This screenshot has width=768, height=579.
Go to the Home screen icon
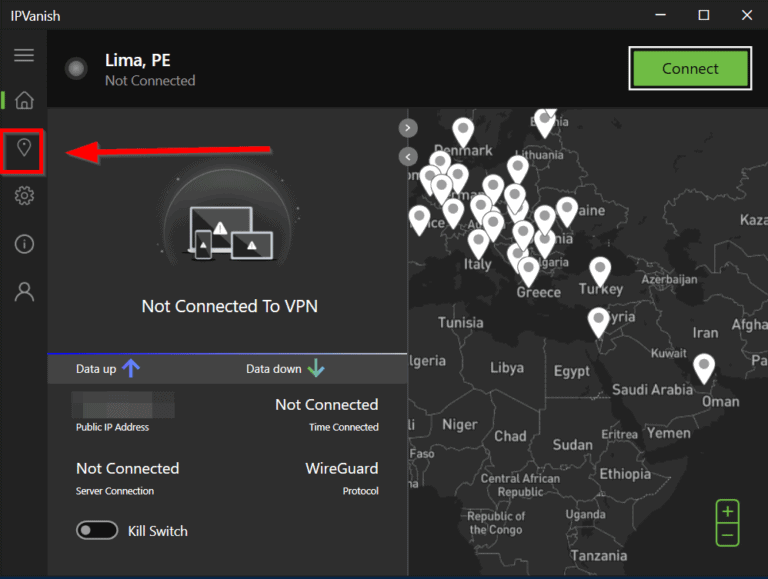pos(24,100)
